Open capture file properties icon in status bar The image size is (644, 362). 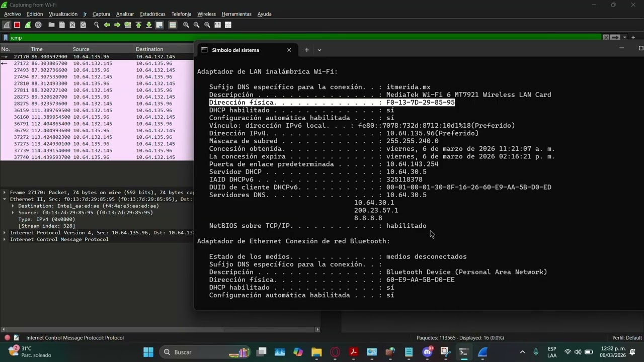(x=17, y=338)
